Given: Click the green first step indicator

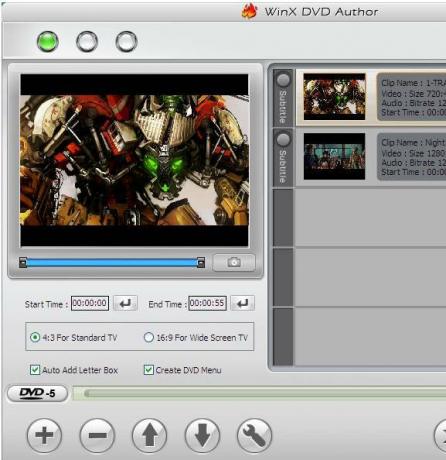Looking at the screenshot, I should click(48, 42).
